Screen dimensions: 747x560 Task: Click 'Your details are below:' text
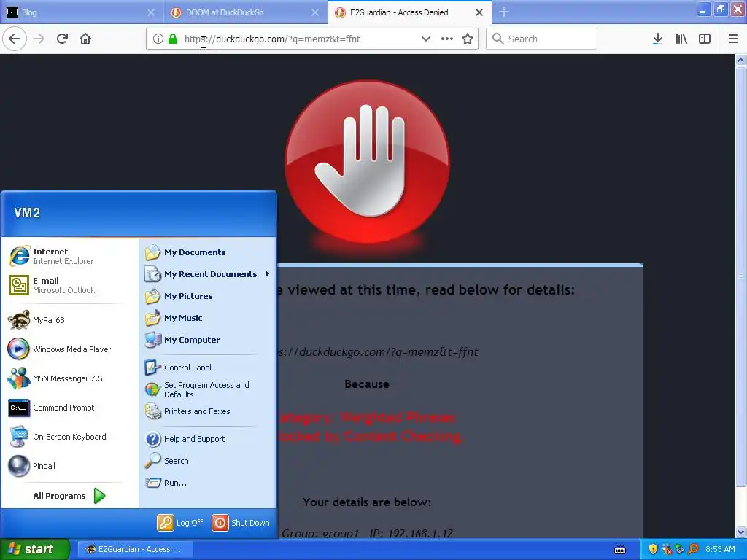click(367, 502)
